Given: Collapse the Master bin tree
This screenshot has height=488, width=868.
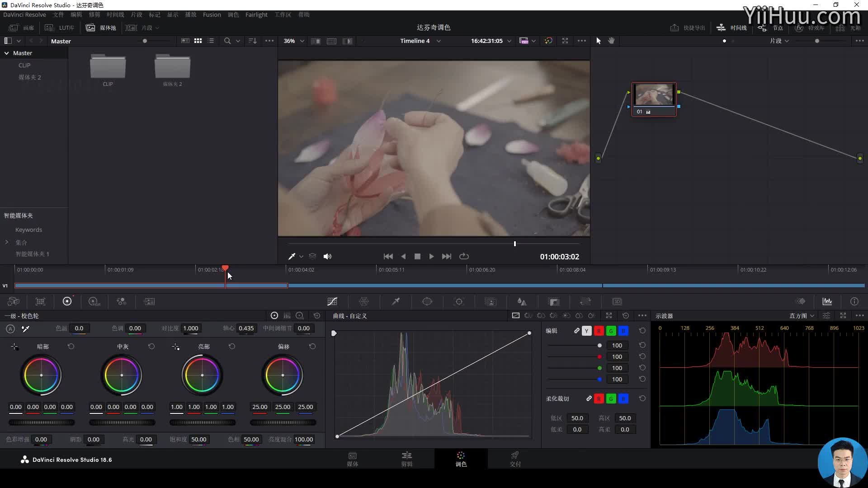Looking at the screenshot, I should pos(7,53).
